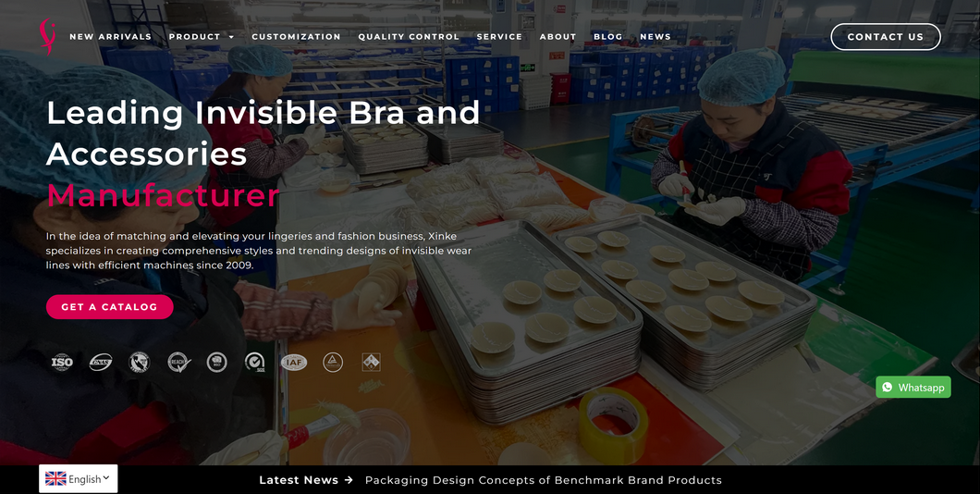980x494 pixels.
Task: Click the SGS checkmark certification badge
Action: (255, 362)
